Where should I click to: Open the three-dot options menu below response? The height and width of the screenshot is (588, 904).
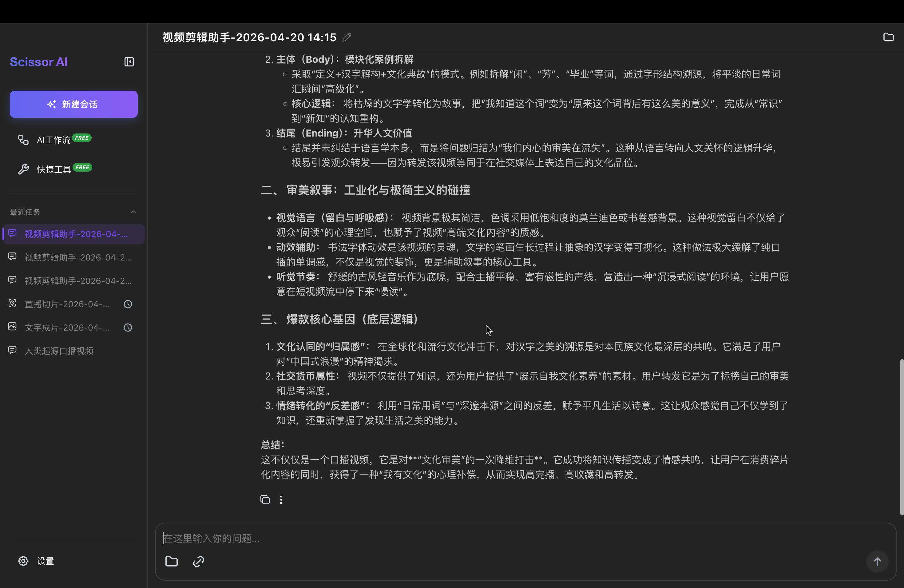[281, 499]
